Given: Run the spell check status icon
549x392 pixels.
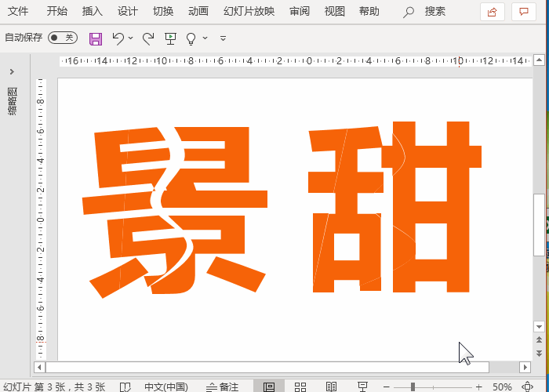Looking at the screenshot, I should tap(125, 387).
